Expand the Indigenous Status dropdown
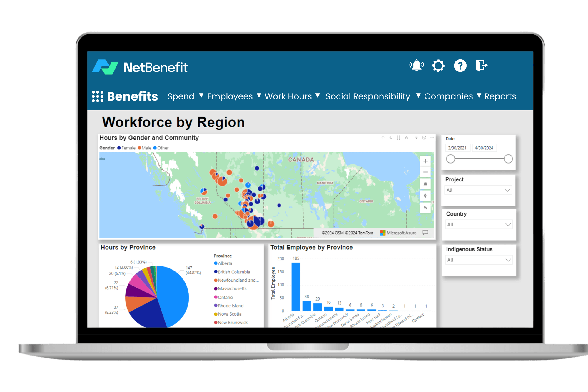The width and height of the screenshot is (588, 392). [478, 260]
